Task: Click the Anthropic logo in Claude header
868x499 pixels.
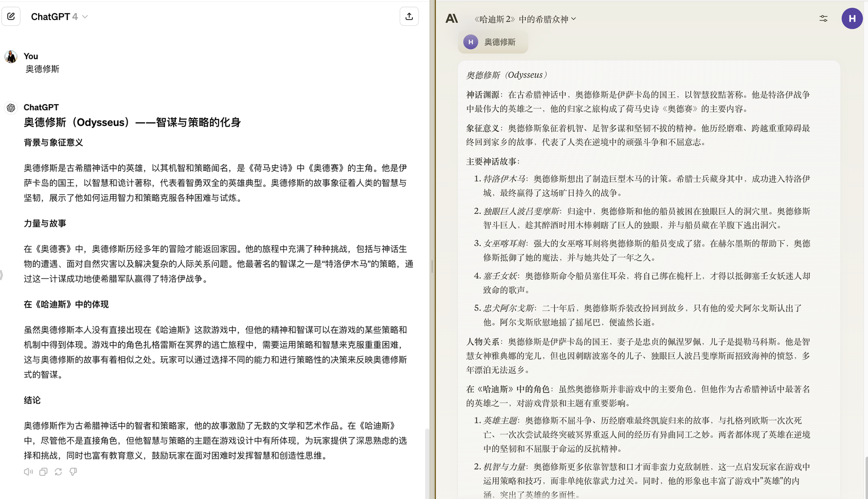Action: [451, 19]
